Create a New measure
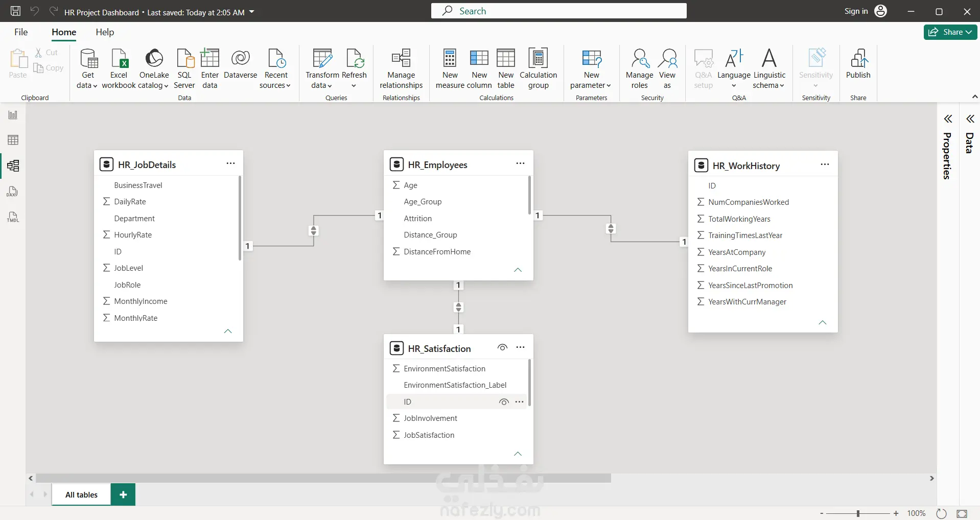 coord(450,69)
